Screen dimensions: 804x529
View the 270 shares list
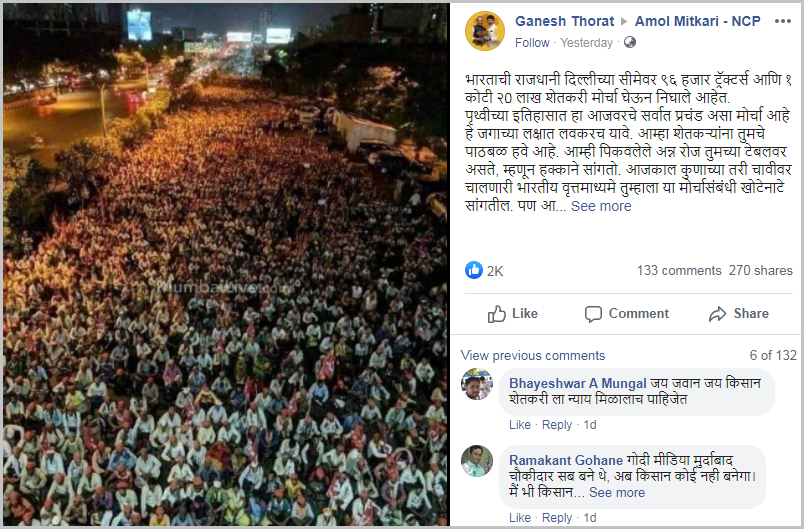pos(760,271)
